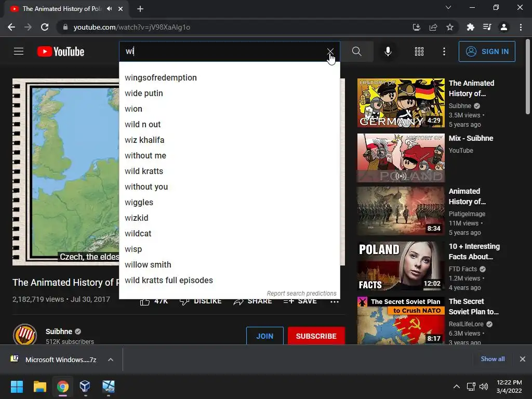Go to YouTube home via the logo

[61, 51]
